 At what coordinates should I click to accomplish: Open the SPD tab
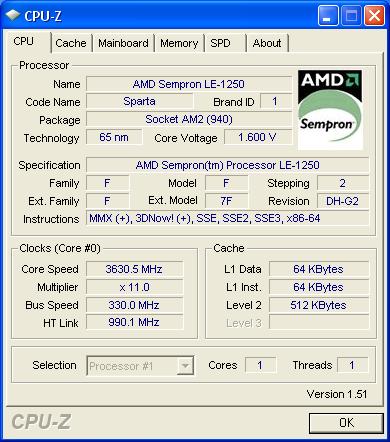225,43
